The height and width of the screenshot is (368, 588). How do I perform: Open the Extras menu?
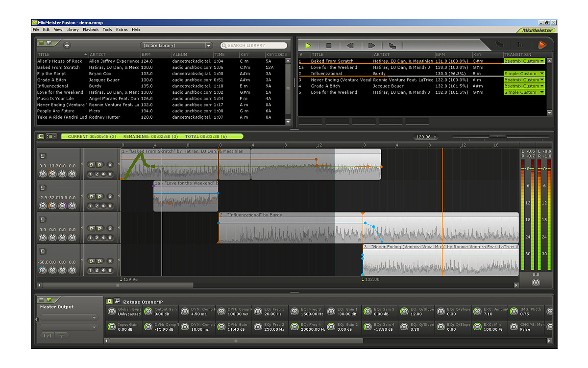point(122,30)
